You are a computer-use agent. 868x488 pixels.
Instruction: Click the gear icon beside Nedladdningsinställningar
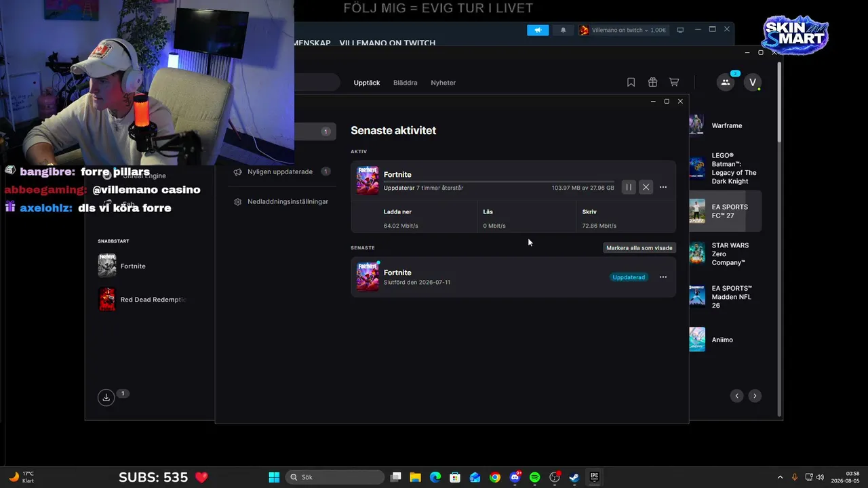237,202
